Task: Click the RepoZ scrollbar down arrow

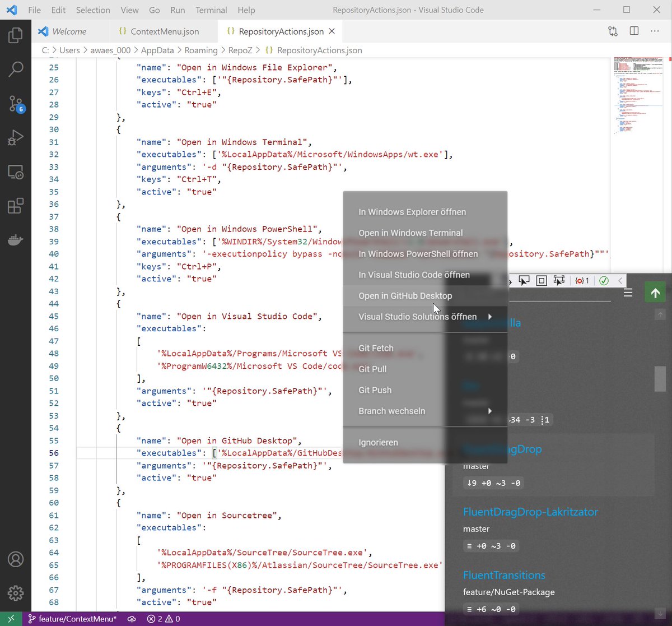Action: pyautogui.click(x=660, y=613)
